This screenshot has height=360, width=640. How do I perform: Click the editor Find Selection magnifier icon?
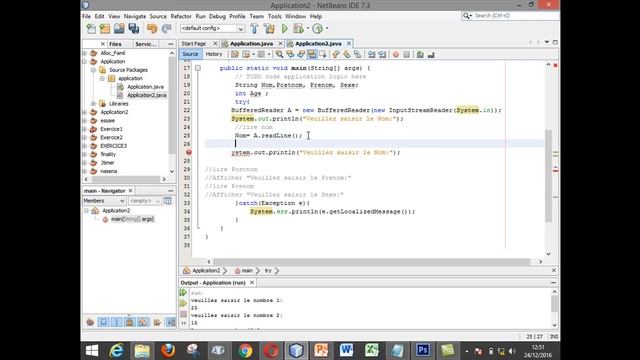[x=279, y=54]
